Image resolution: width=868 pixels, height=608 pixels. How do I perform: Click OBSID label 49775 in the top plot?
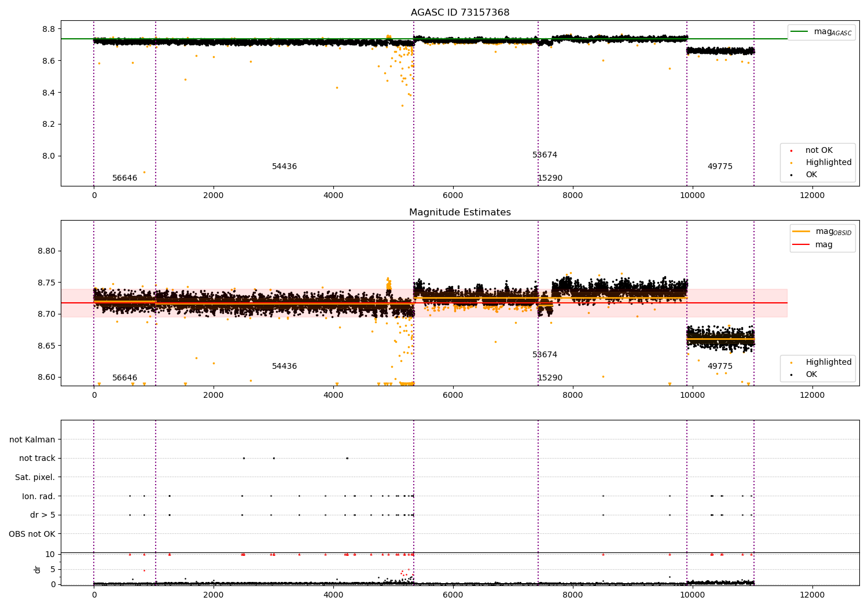click(x=720, y=167)
